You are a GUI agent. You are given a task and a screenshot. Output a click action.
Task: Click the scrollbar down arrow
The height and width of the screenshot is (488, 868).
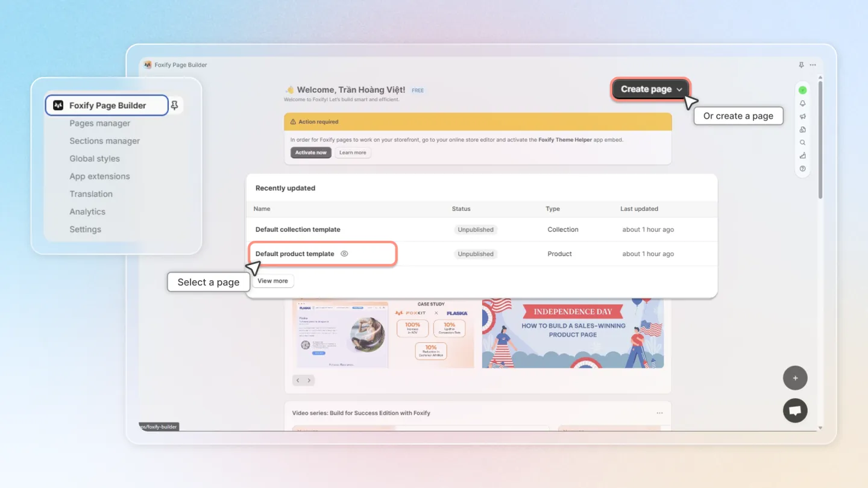point(820,428)
